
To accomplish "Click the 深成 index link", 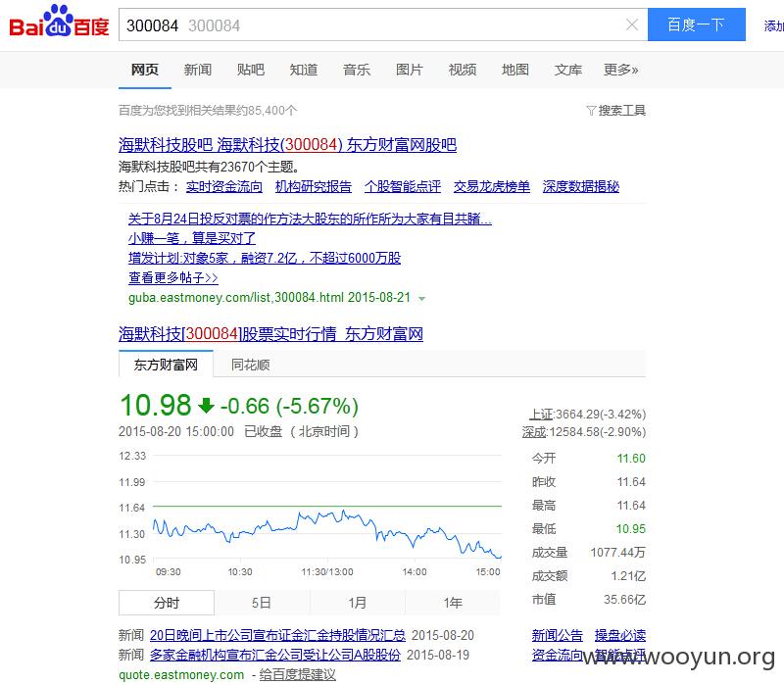I will (534, 432).
